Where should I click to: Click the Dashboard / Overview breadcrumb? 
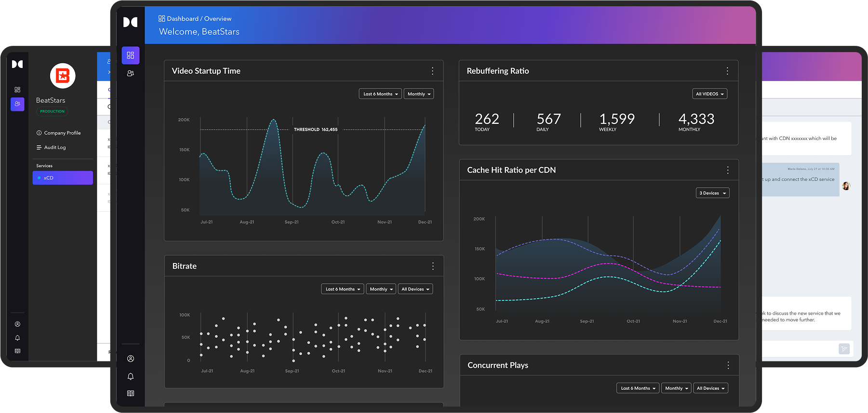(x=195, y=19)
